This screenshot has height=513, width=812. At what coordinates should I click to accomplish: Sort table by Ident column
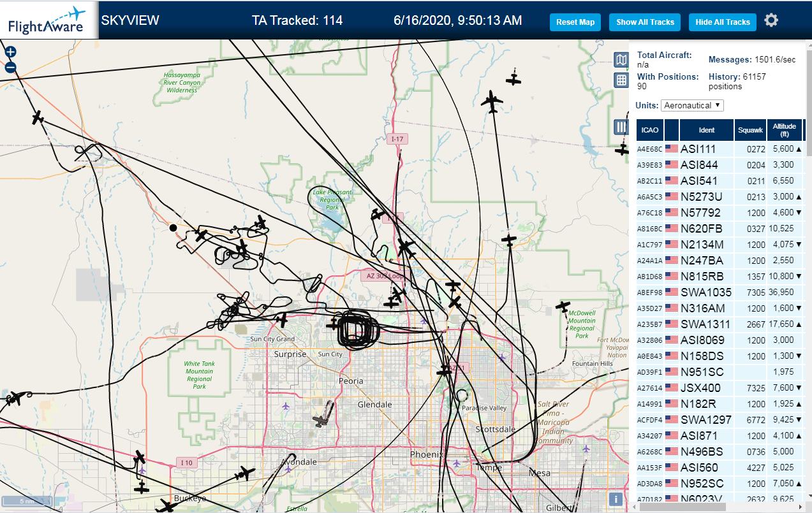click(x=707, y=130)
